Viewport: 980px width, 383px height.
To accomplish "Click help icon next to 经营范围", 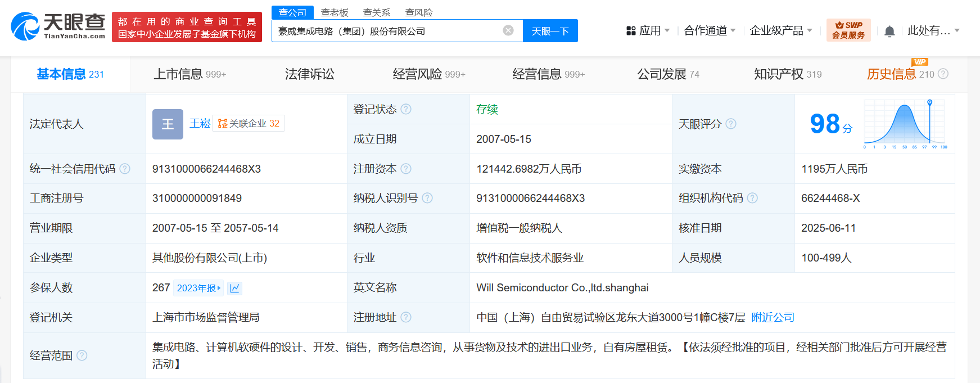I will coord(82,355).
